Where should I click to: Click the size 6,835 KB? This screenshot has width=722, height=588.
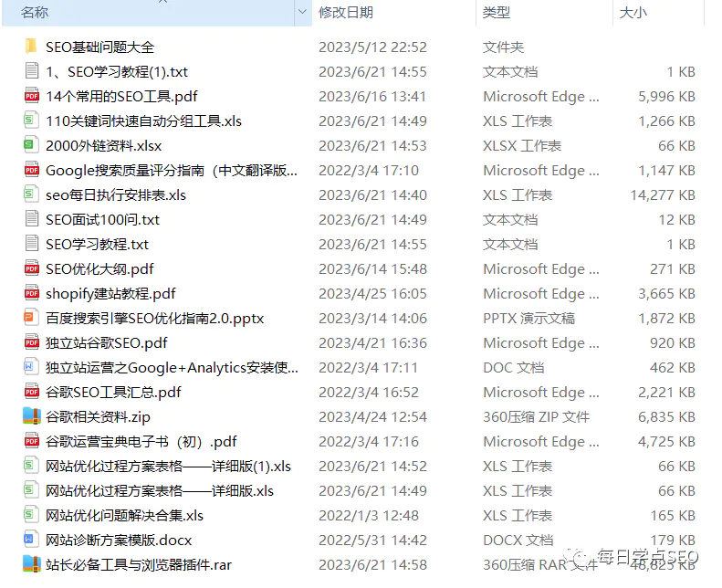pos(666,417)
